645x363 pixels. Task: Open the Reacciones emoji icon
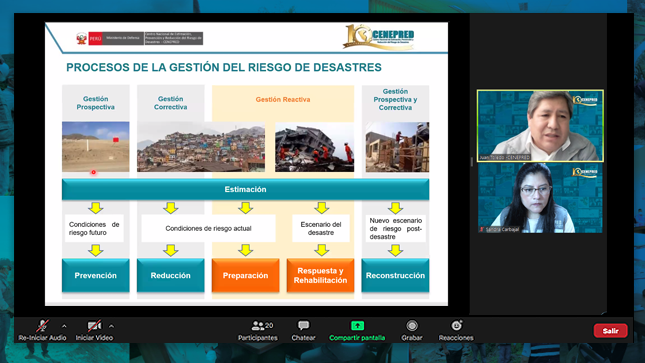point(456,326)
